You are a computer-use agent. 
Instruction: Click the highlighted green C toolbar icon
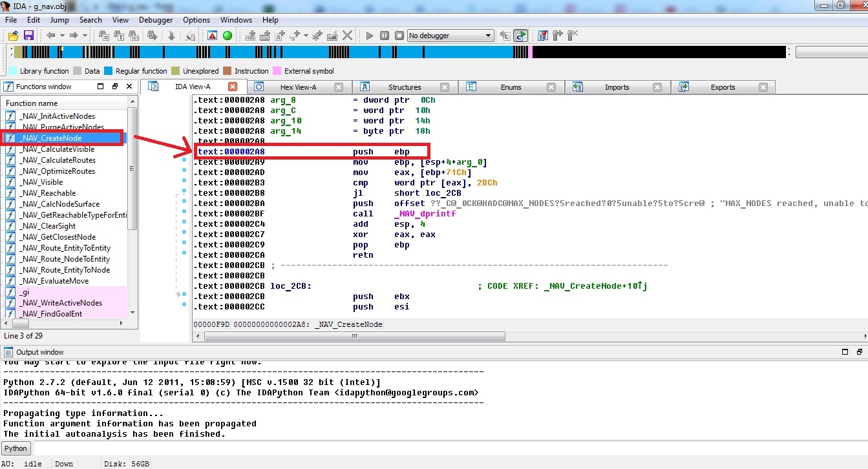(x=521, y=36)
